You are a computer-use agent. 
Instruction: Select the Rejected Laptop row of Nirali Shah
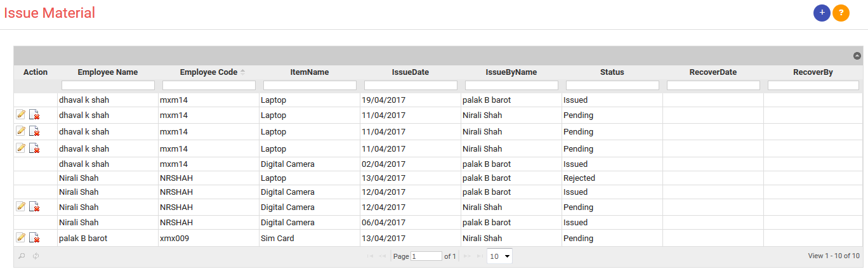click(438, 178)
